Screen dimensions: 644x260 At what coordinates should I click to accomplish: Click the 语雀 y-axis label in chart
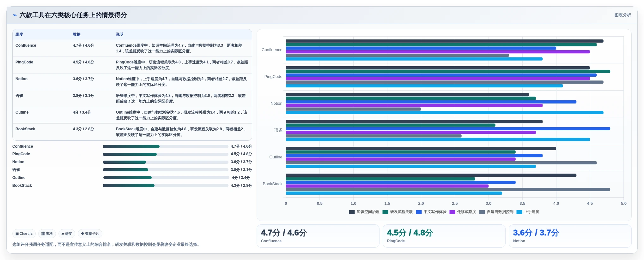278,130
